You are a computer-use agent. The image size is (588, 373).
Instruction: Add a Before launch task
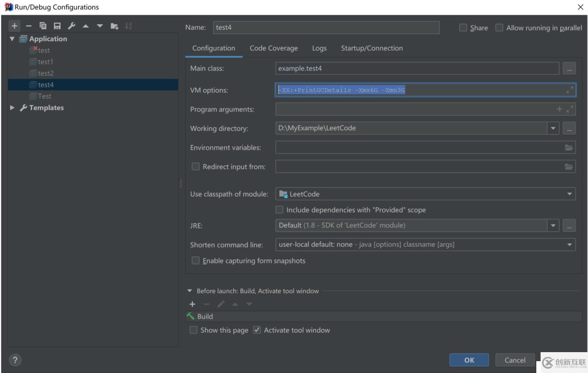(192, 304)
